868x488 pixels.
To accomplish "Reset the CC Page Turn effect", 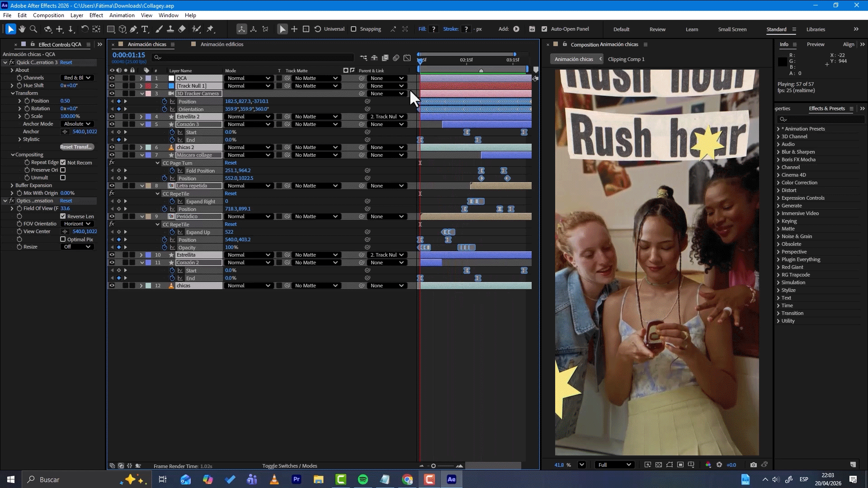I will coord(231,163).
